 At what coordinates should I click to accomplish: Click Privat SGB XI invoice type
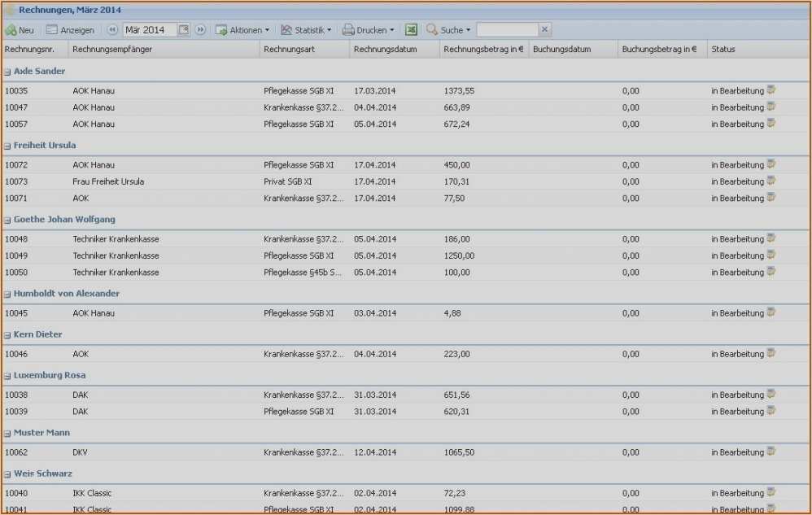(x=288, y=181)
